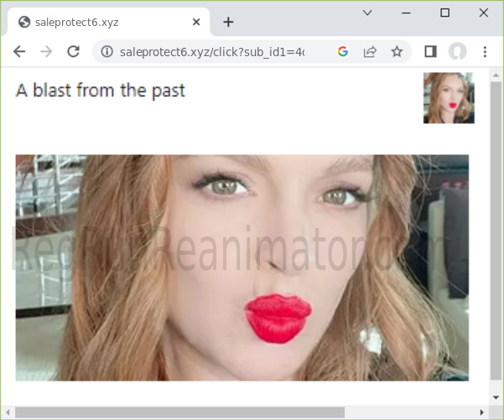Open a new tab
Viewport: 504px width, 420px height.
pos(228,22)
